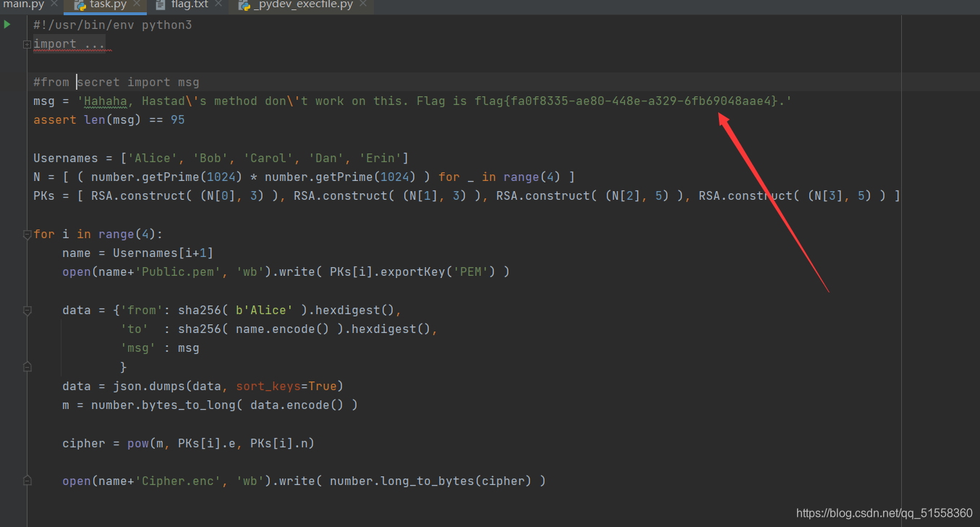Viewport: 980px width, 527px height.
Task: Click the commented '#from secret import msg' line
Action: (116, 83)
